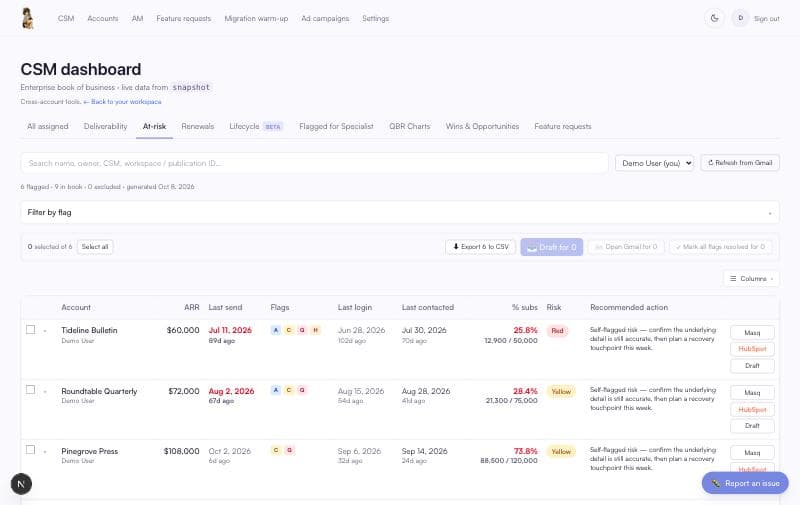
Task: Open the Renewals tab
Action: click(197, 127)
